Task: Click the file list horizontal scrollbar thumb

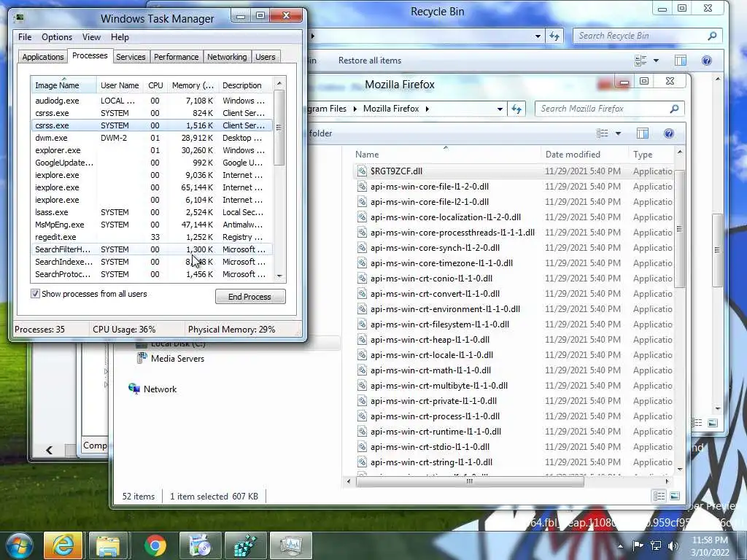Action: tap(470, 481)
